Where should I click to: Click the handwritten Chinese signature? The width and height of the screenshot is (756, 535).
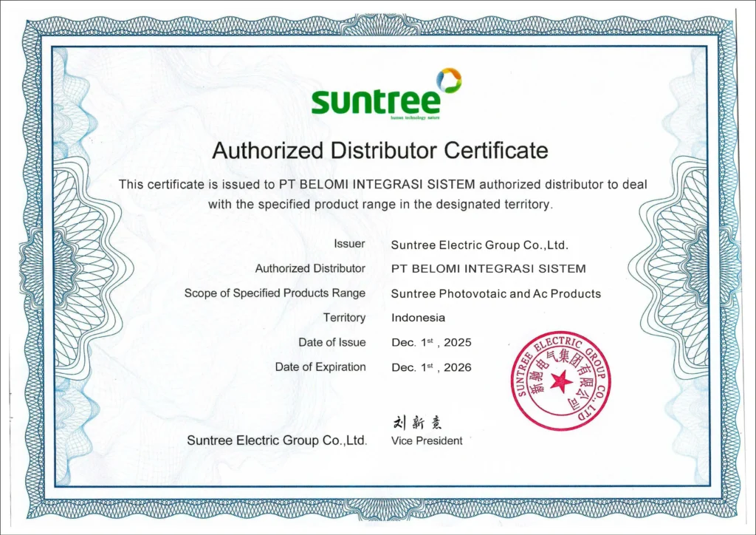pyautogui.click(x=418, y=423)
